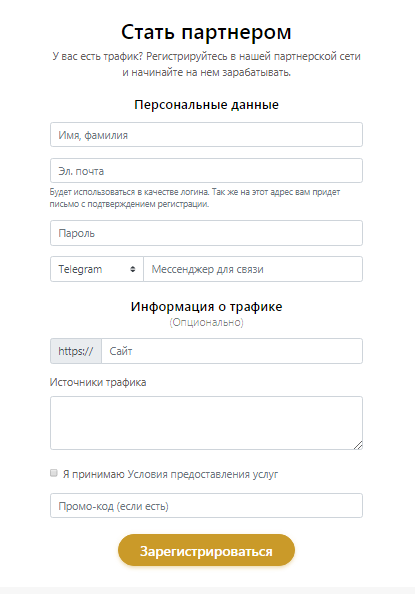The image size is (415, 594).
Task: Click the textarea resize handle corner
Action: coord(358,445)
